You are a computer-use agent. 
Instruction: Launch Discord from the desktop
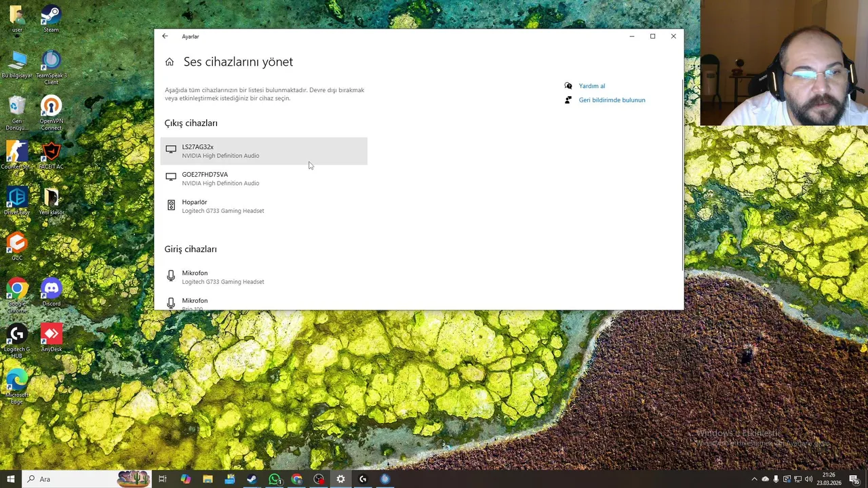pos(51,292)
